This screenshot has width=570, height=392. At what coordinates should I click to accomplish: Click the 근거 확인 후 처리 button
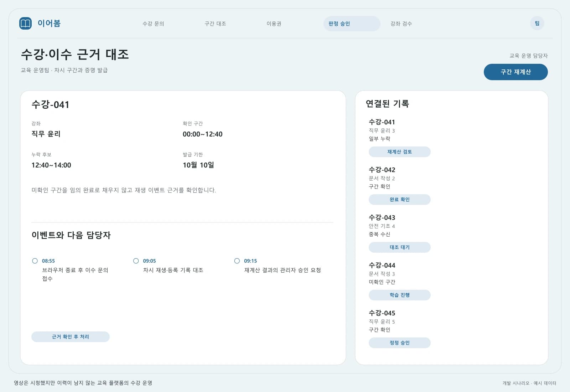pos(71,337)
